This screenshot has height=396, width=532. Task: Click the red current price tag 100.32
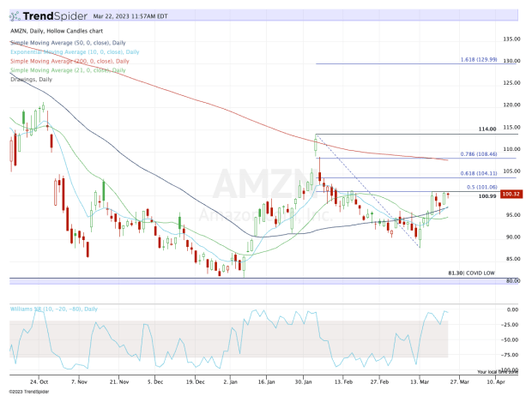511,194
